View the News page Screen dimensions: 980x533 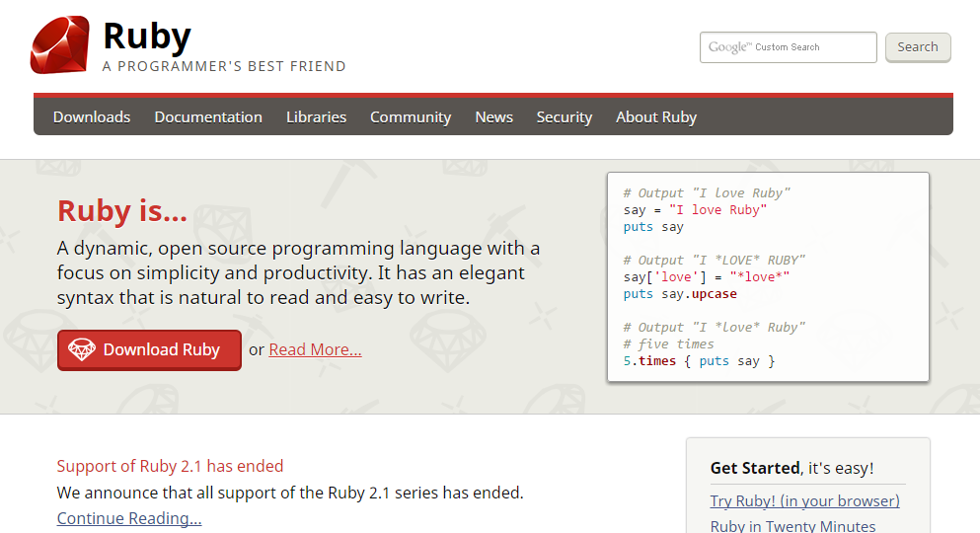493,116
